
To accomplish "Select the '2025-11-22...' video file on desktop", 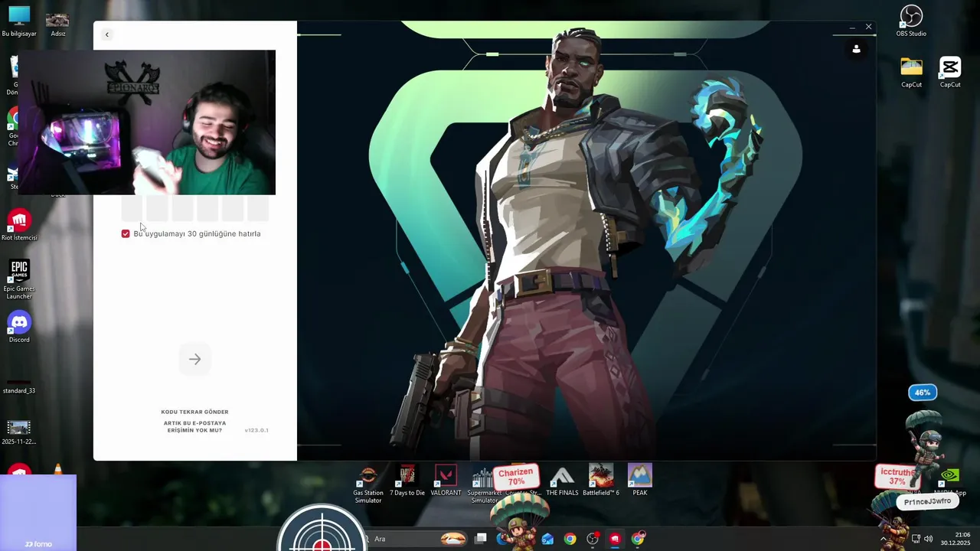I will (19, 432).
